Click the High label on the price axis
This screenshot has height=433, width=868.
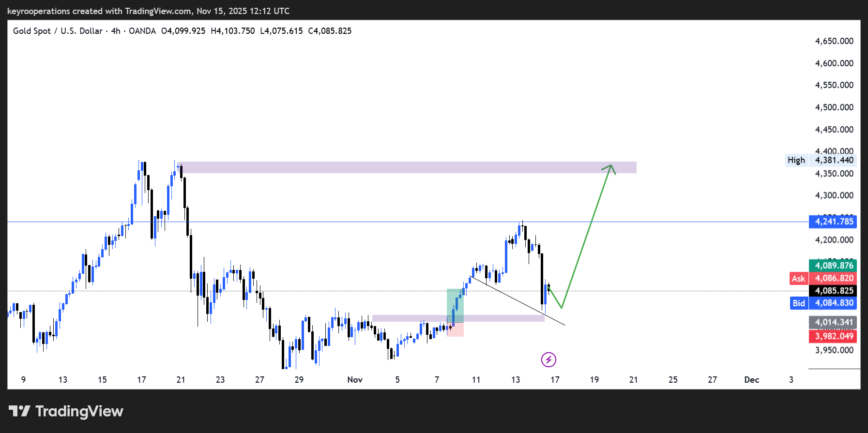[x=796, y=160]
